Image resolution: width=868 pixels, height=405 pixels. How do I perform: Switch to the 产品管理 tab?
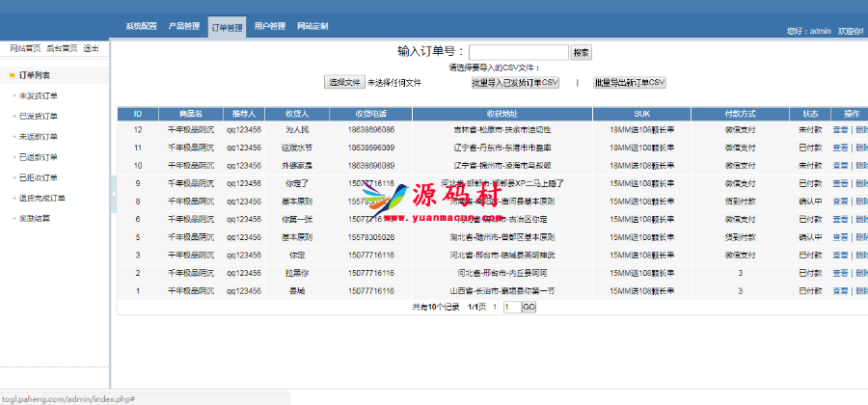click(x=184, y=26)
